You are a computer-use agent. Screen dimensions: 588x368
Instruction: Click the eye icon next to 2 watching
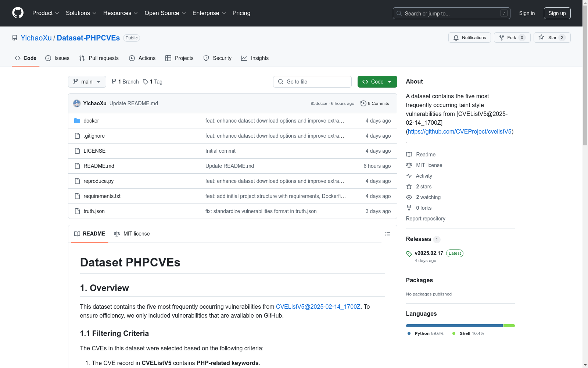pos(409,197)
